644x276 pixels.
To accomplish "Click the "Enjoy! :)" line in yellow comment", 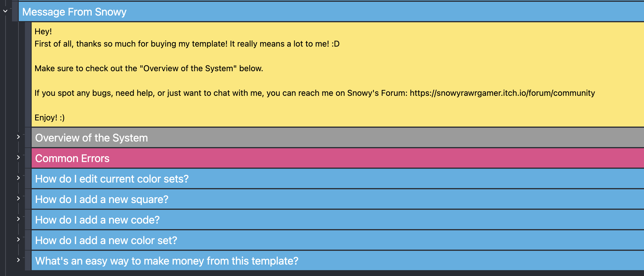I will (50, 118).
